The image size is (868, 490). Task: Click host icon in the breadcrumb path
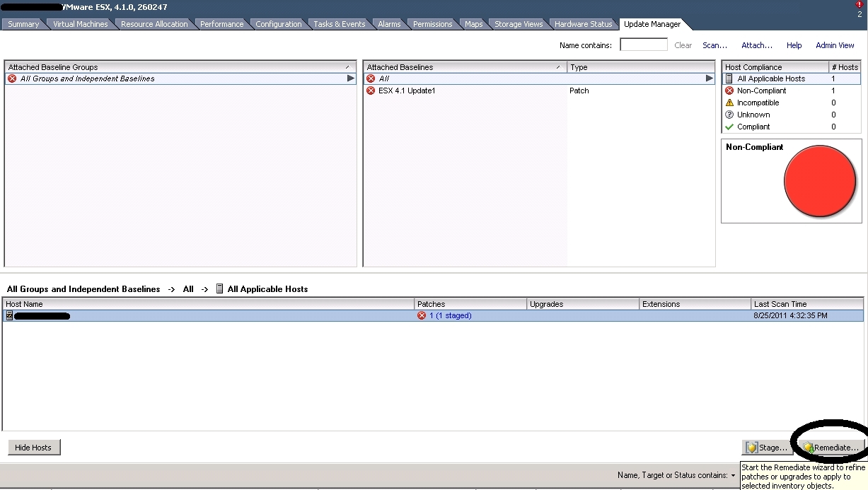220,288
